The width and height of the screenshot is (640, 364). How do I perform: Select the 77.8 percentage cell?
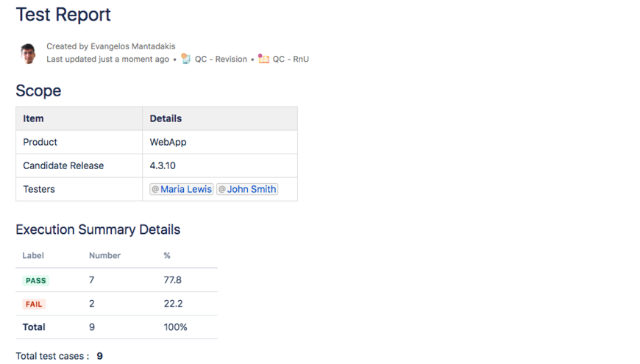[x=173, y=280]
